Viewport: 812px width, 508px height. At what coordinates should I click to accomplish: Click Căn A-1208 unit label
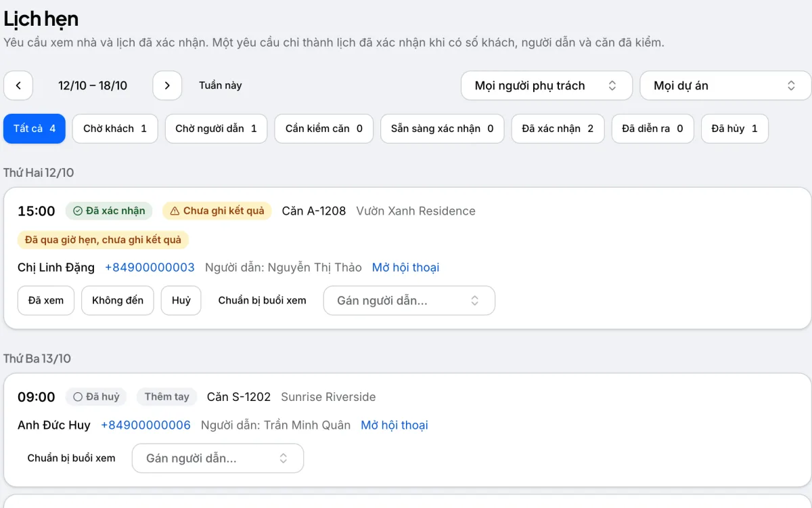314,211
